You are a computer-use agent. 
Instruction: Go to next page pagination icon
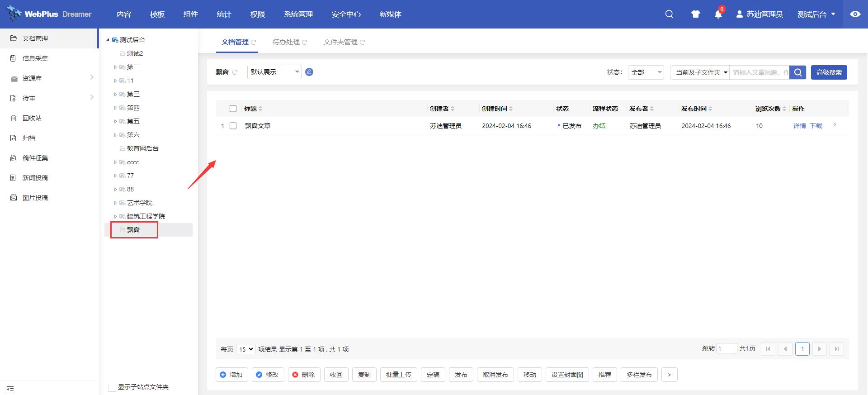pyautogui.click(x=819, y=349)
